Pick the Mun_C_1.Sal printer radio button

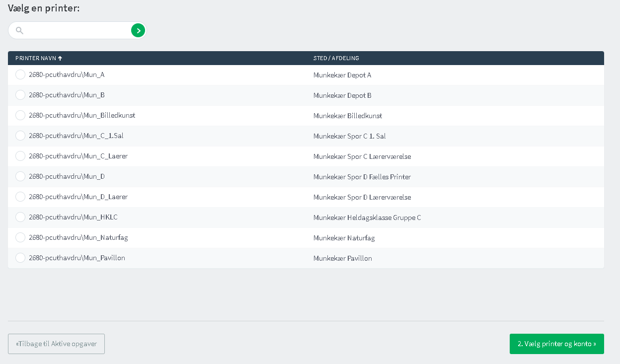(x=20, y=136)
